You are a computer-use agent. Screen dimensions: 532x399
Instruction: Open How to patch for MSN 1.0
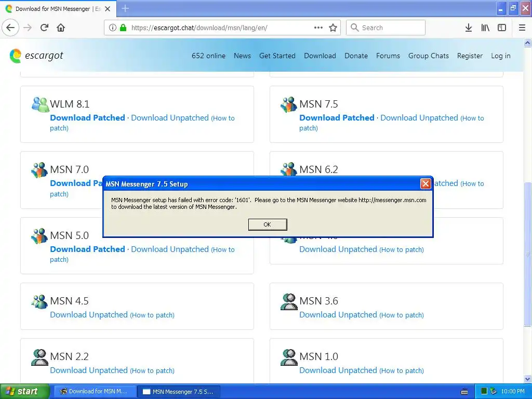point(402,371)
